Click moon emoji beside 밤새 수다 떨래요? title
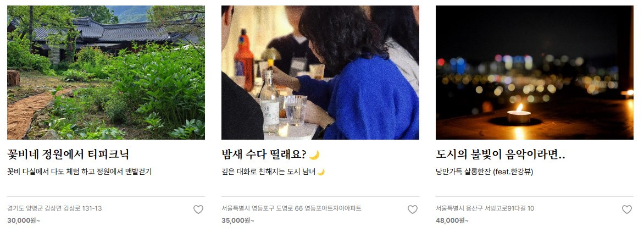The image size is (644, 237). pos(314,155)
